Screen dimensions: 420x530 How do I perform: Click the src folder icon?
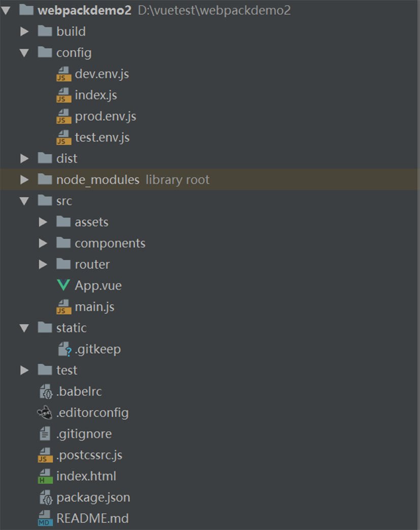[x=45, y=200]
